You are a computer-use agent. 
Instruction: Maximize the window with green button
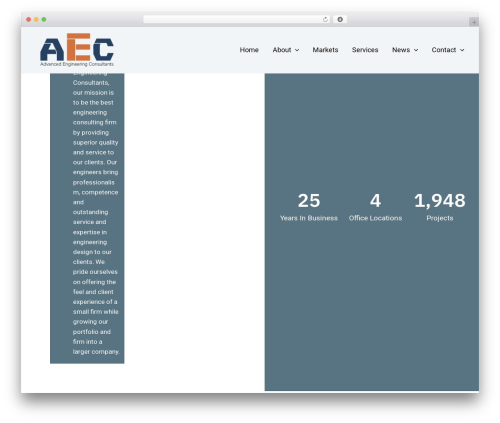coord(44,19)
